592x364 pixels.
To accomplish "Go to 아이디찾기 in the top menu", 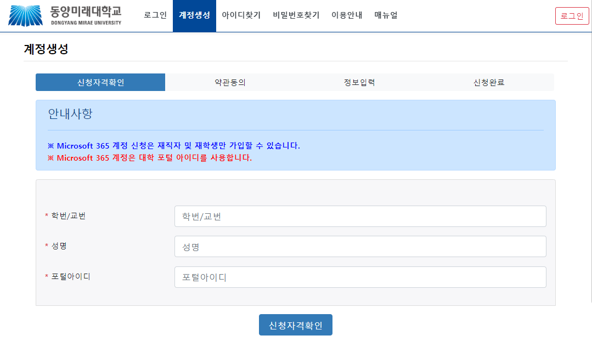I will pyautogui.click(x=241, y=15).
